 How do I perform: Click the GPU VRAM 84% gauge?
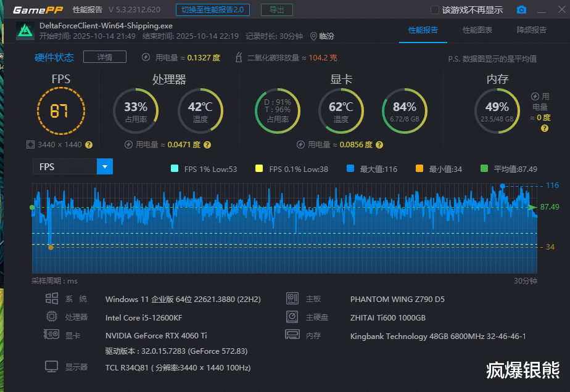tap(405, 111)
